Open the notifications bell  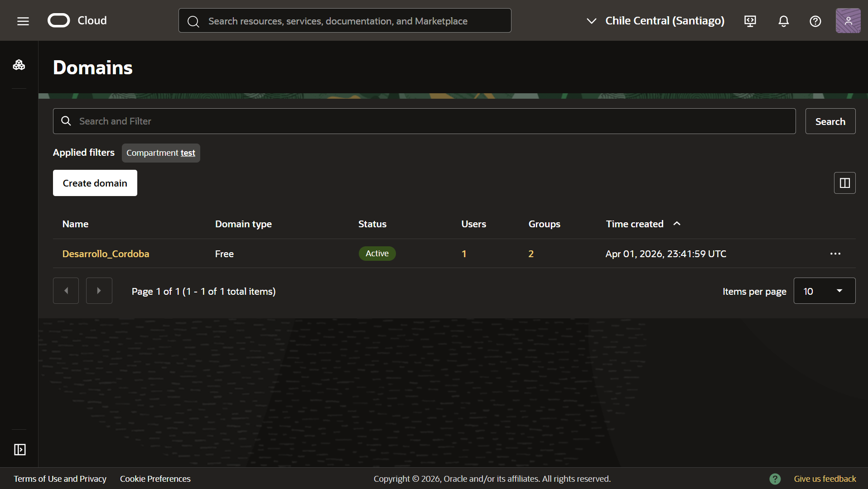click(783, 21)
